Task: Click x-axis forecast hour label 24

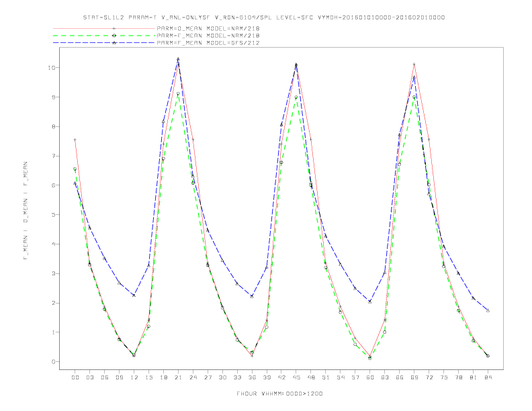Action: pos(193,377)
